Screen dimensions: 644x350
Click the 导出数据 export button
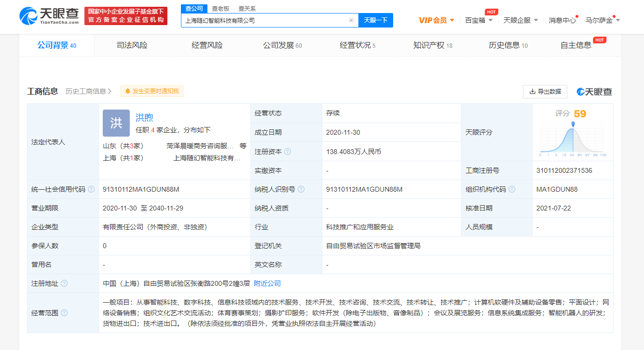[545, 91]
